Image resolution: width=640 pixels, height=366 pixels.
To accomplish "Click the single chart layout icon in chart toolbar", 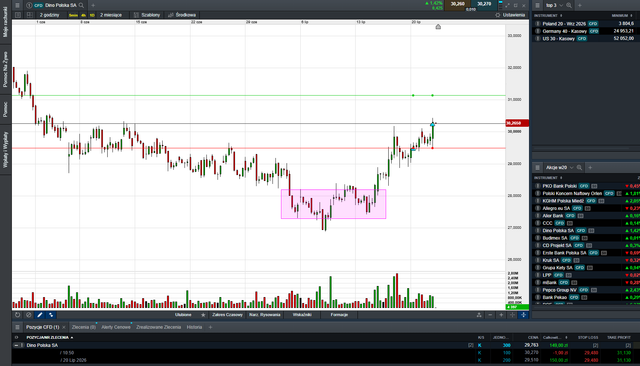I will click(18, 15).
